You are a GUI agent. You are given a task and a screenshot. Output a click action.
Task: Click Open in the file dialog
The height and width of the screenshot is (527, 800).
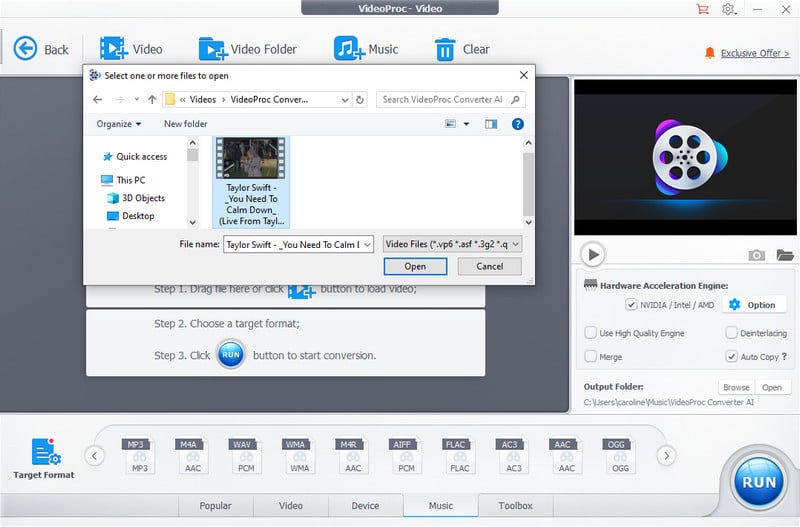pyautogui.click(x=415, y=266)
